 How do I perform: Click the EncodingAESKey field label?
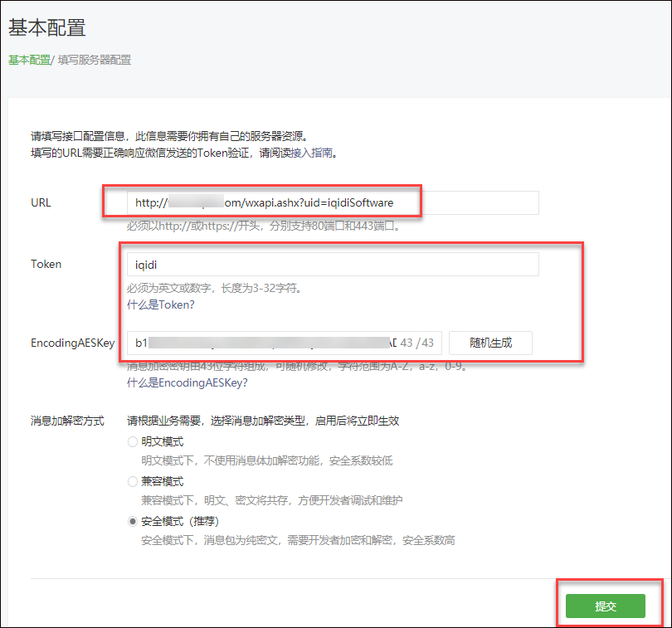tap(73, 343)
